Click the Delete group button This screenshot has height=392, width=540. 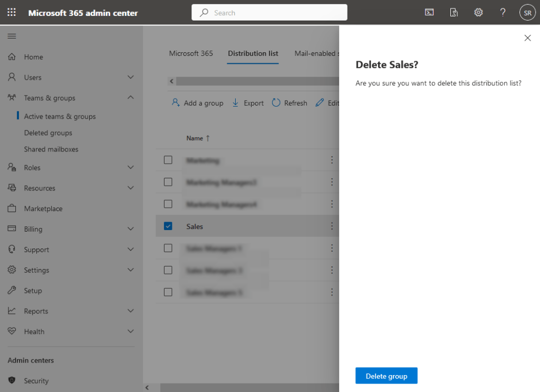pyautogui.click(x=386, y=376)
